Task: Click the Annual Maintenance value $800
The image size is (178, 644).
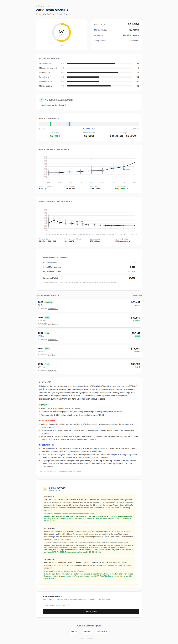Action: click(x=133, y=267)
